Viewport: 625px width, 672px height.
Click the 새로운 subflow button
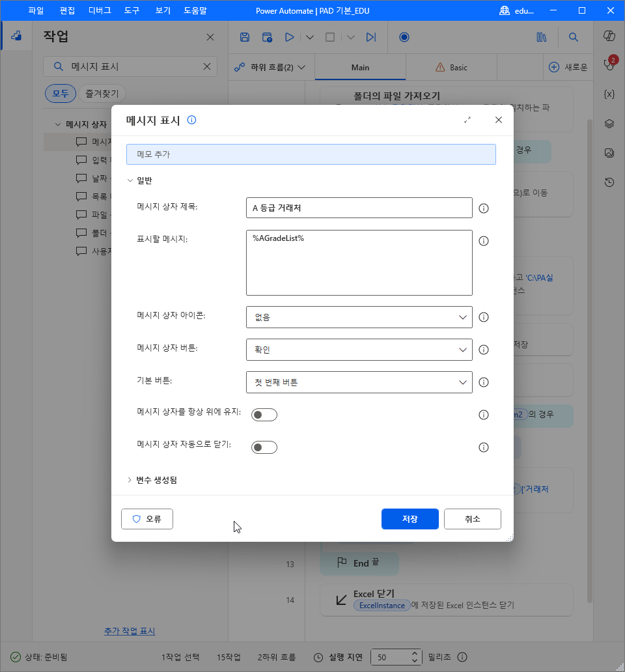coord(568,67)
